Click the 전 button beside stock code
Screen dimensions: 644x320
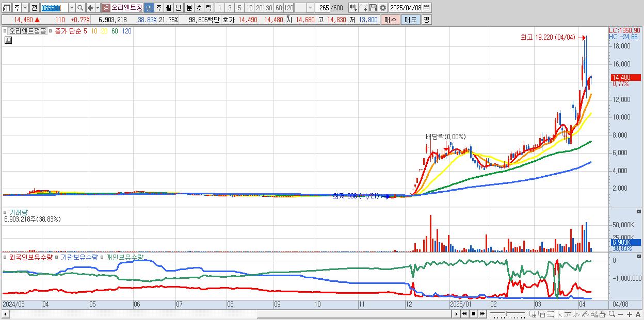pyautogui.click(x=34, y=8)
